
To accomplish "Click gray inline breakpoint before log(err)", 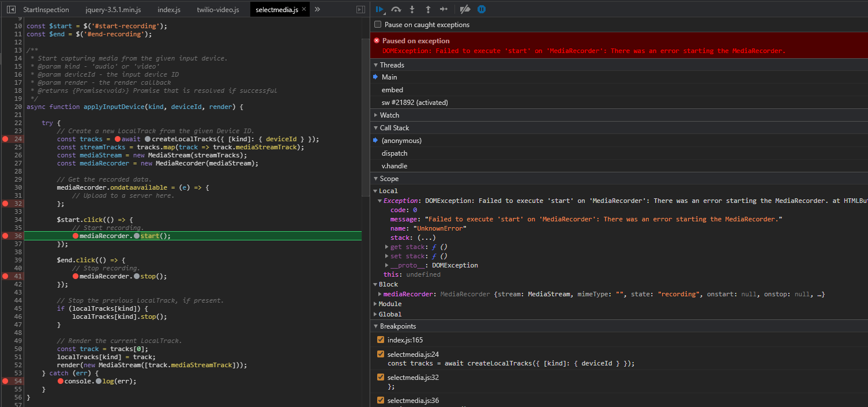I will pyautogui.click(x=99, y=381).
